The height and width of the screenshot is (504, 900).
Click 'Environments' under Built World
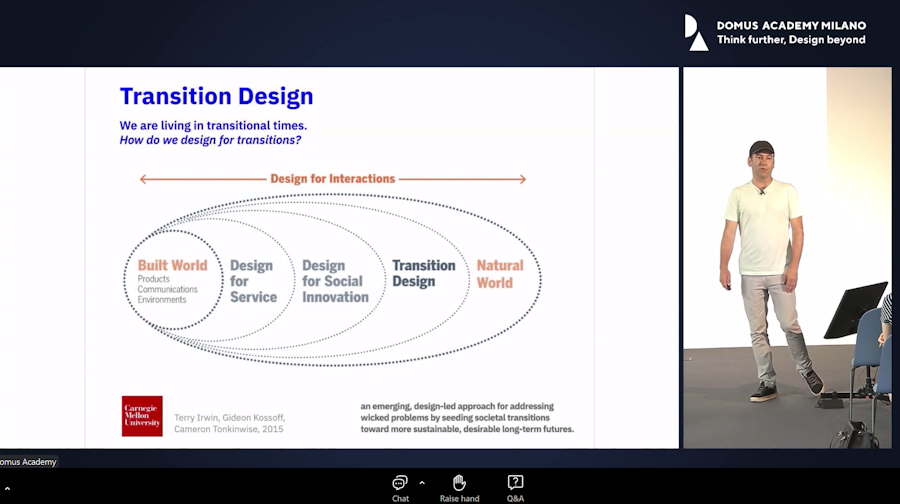162,300
